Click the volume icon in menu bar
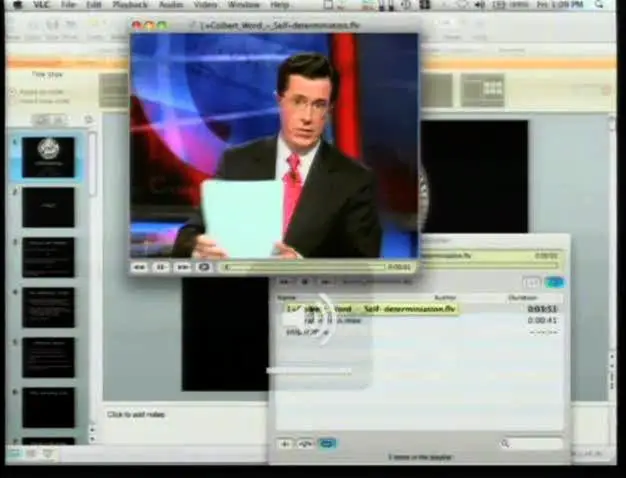Viewport: 626px width, 478px height. click(x=480, y=5)
